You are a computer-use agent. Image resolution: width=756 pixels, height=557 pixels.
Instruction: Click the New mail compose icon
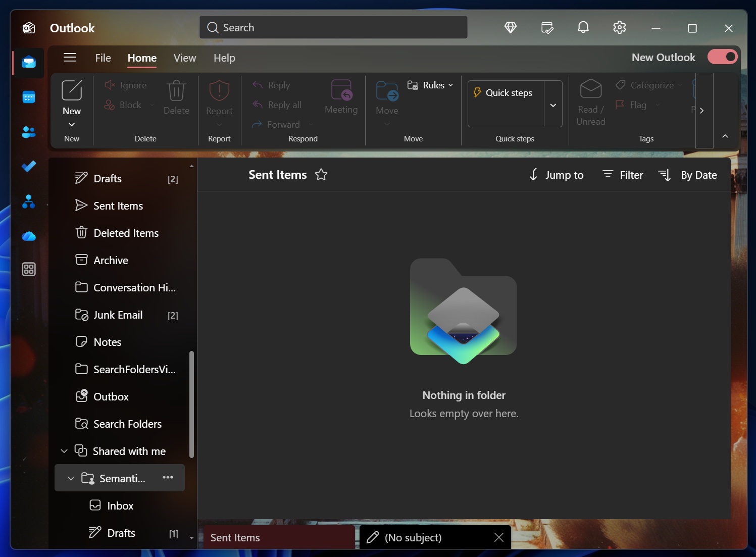[x=72, y=91]
